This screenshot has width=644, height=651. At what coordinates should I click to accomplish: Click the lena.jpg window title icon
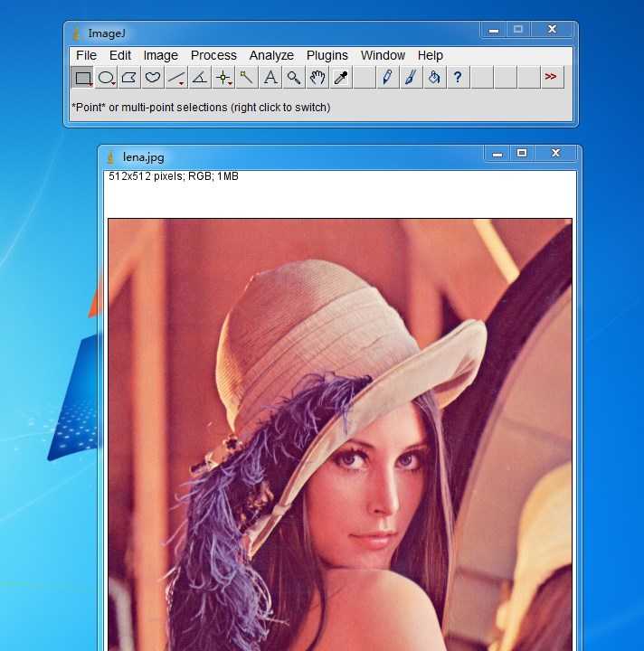[x=110, y=157]
